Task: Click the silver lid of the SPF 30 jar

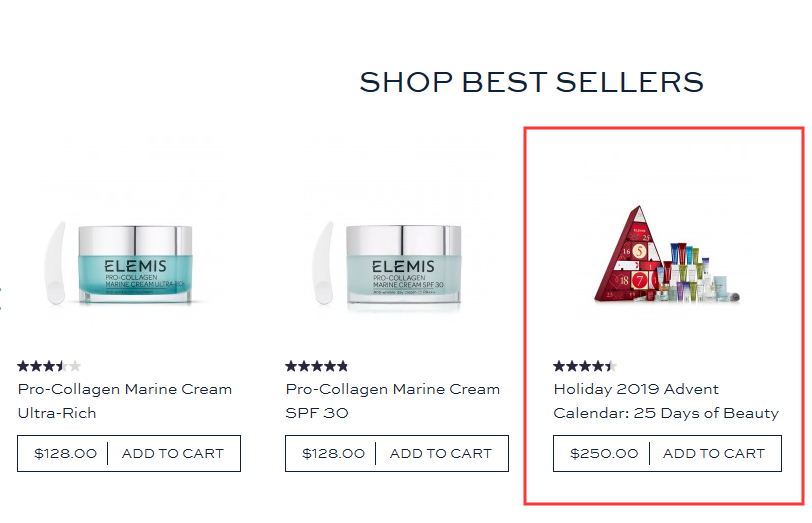Action: [x=403, y=237]
